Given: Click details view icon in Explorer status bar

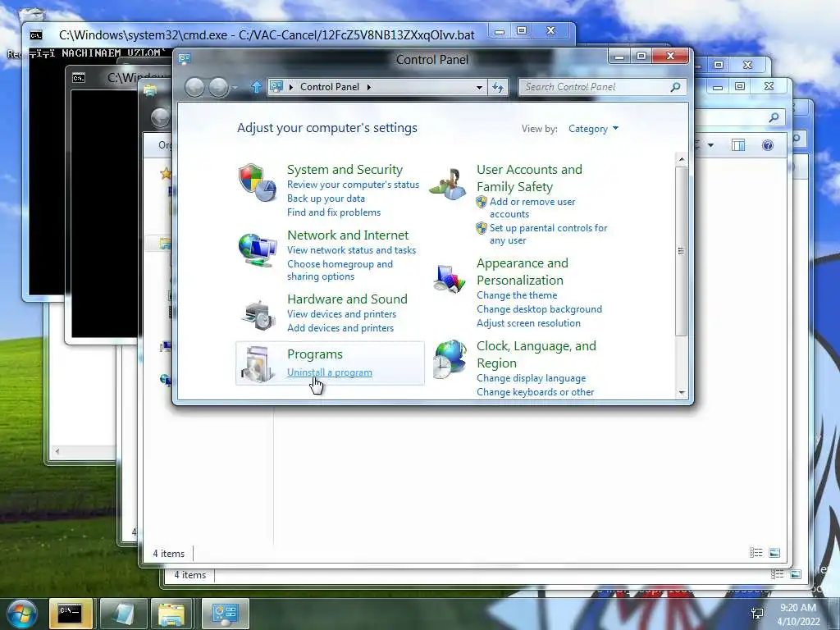Looking at the screenshot, I should coord(756,552).
